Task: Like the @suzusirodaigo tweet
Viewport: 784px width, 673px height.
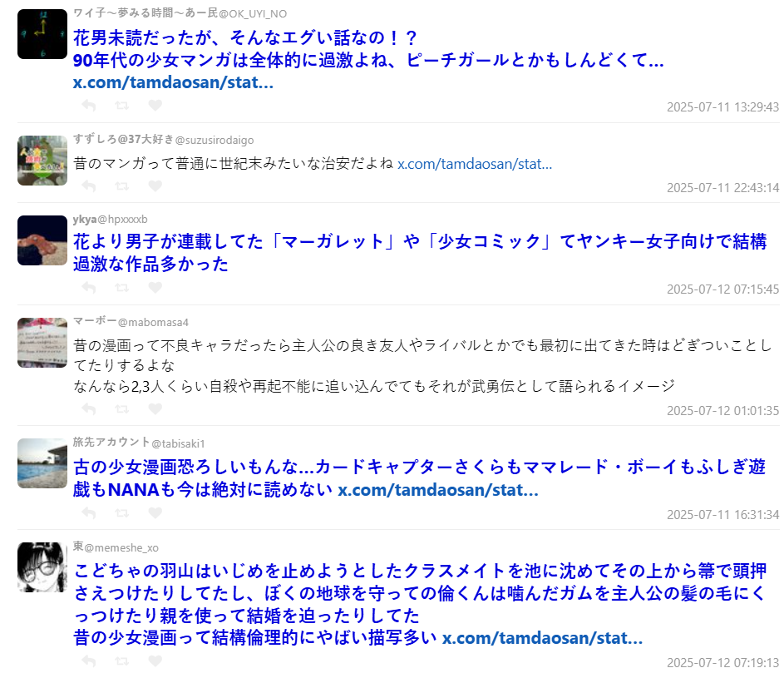Action: pos(155,186)
